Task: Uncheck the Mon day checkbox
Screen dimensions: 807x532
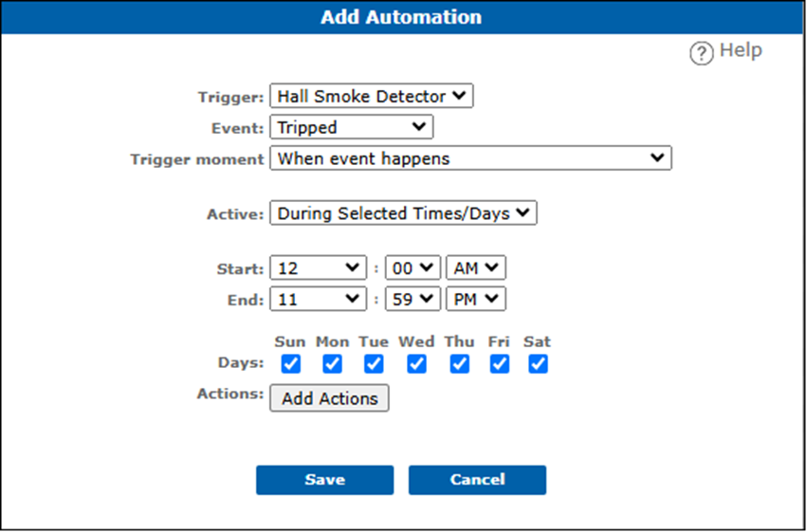Action: (x=333, y=364)
